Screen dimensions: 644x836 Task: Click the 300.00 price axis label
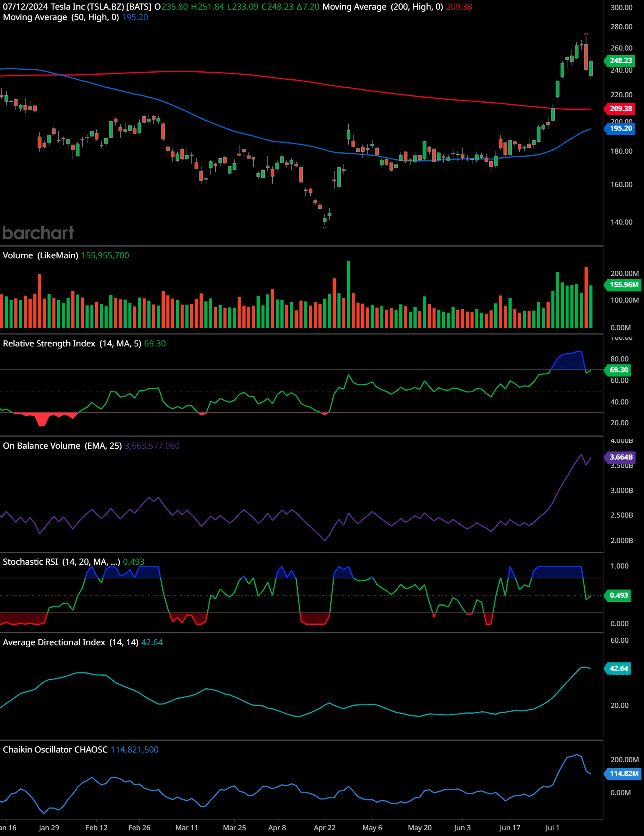(x=621, y=8)
